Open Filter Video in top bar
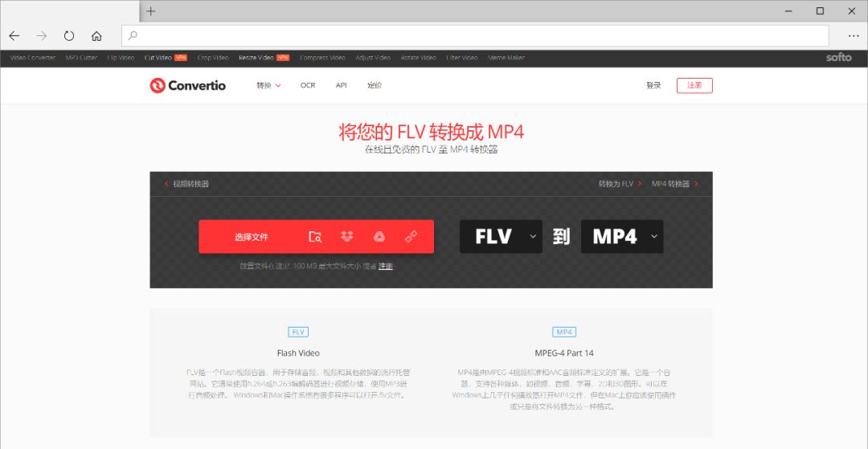 pyautogui.click(x=461, y=58)
